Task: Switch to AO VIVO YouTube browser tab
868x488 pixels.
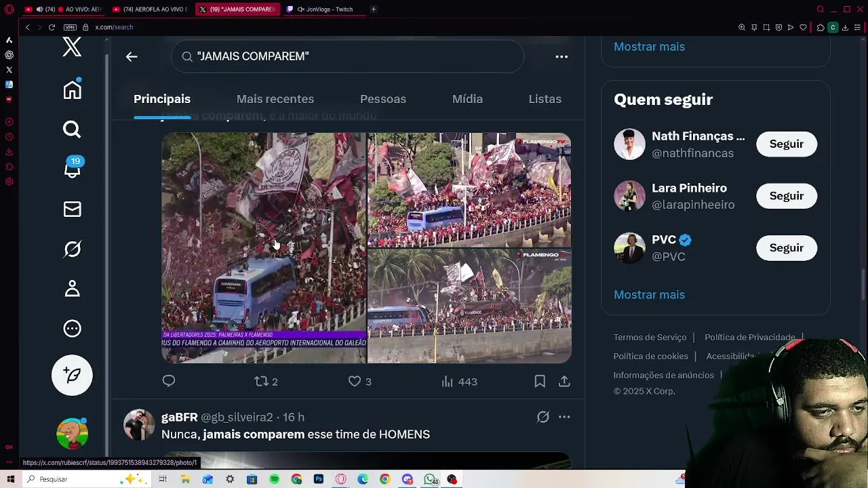Action: pos(62,9)
